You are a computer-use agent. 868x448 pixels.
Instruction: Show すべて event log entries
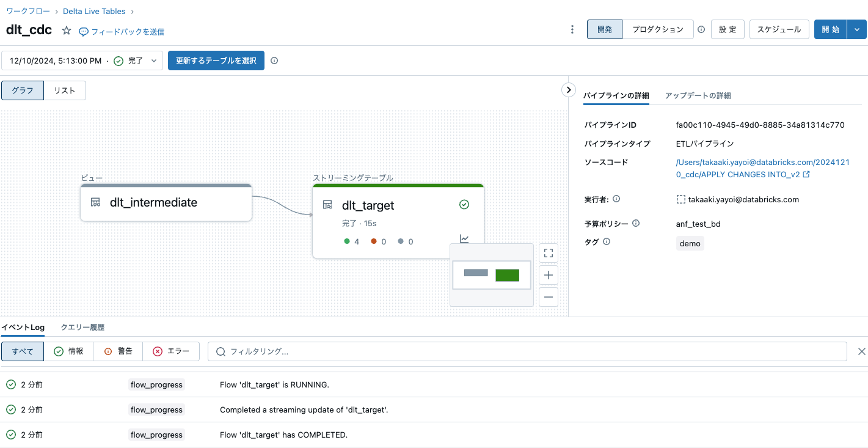23,351
